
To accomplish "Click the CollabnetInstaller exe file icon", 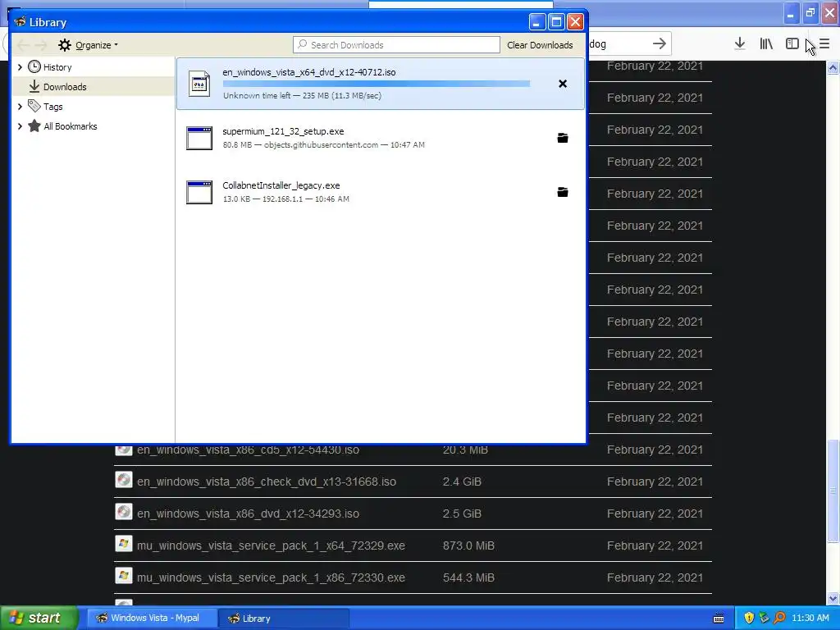I will (199, 192).
